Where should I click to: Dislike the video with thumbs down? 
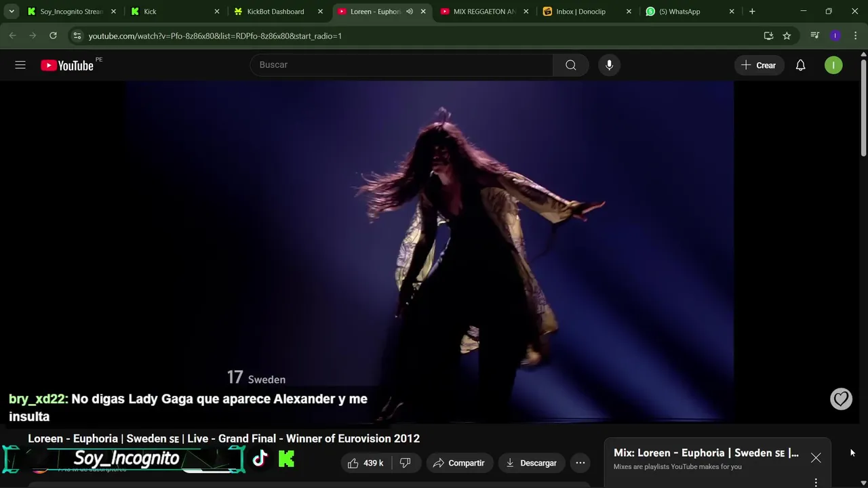[406, 463]
